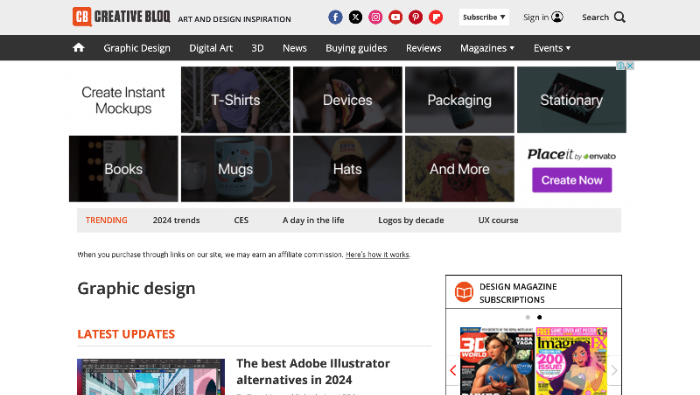
Task: Click the Create Instant Mockups text
Action: point(123,100)
